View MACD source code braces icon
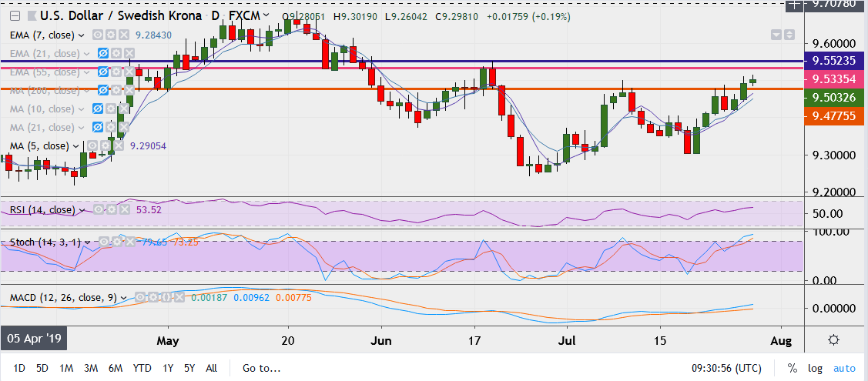This screenshot has width=868, height=381. click(166, 298)
